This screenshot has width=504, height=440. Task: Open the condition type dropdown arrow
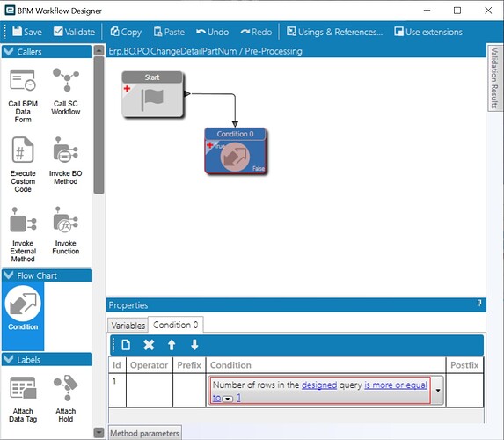click(x=438, y=390)
